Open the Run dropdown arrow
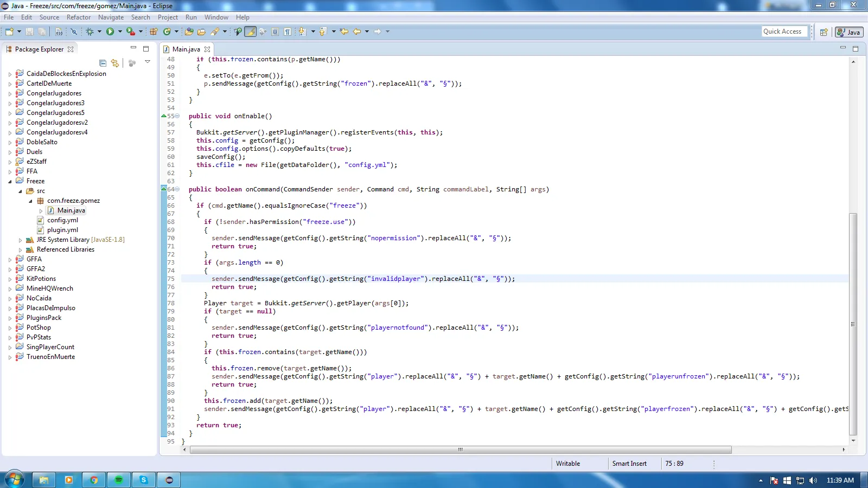The width and height of the screenshot is (868, 488). [120, 31]
